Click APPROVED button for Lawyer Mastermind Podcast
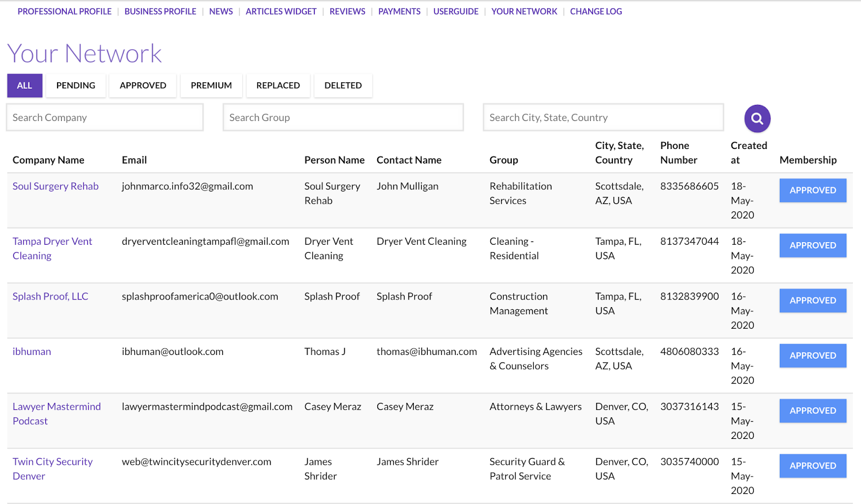The height and width of the screenshot is (504, 861). point(813,410)
